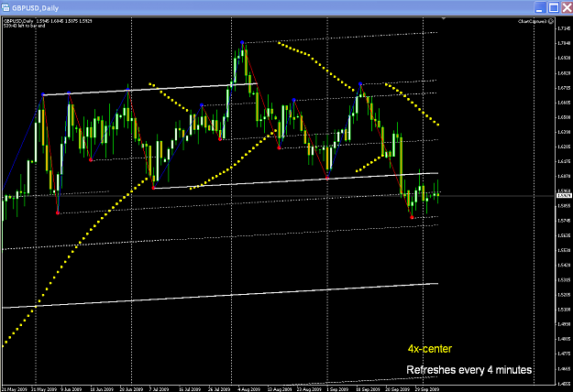Select the blue swing-high marker at mid-September peak
Screen dimensions: 573x392
click(360, 84)
